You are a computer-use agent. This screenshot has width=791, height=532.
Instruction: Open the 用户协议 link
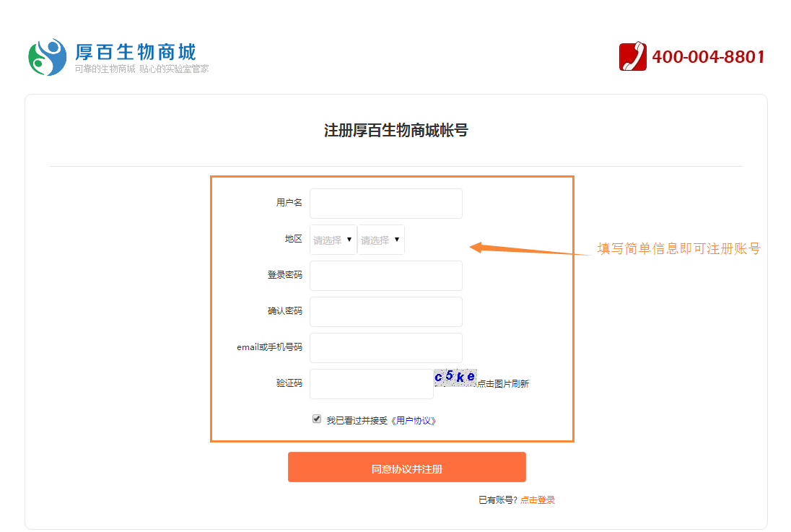pyautogui.click(x=416, y=420)
